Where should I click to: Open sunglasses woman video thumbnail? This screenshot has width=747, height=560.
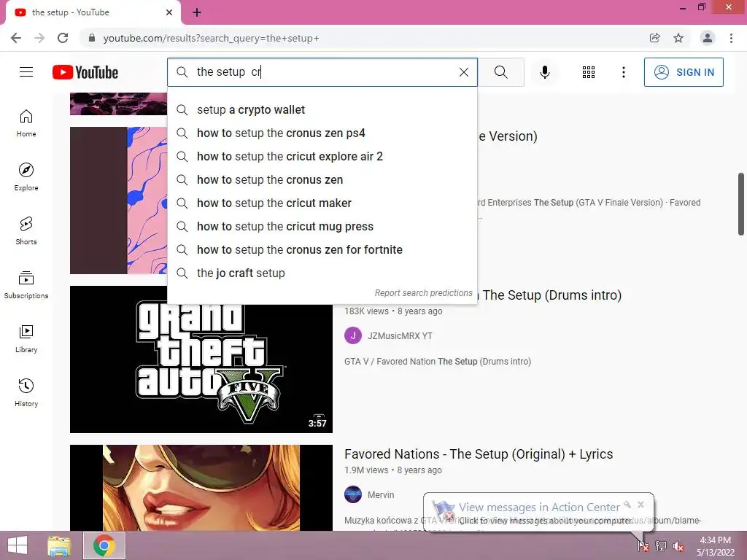[201, 488]
